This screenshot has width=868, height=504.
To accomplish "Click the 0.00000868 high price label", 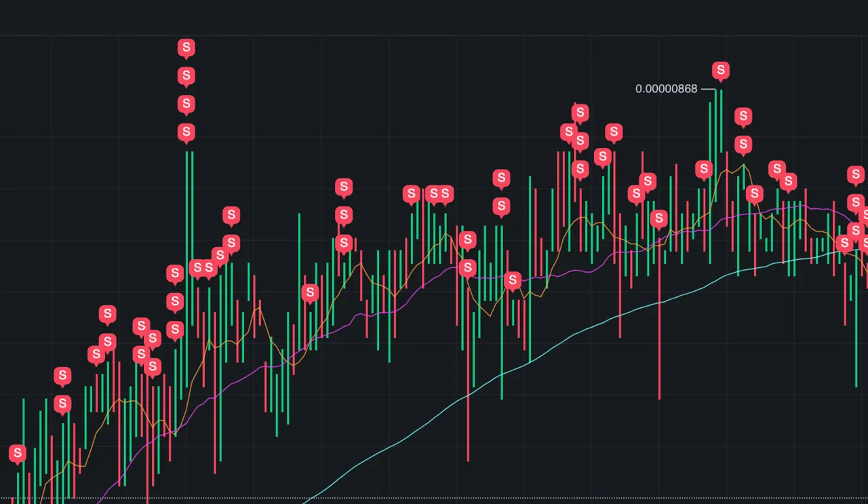I will pyautogui.click(x=666, y=89).
